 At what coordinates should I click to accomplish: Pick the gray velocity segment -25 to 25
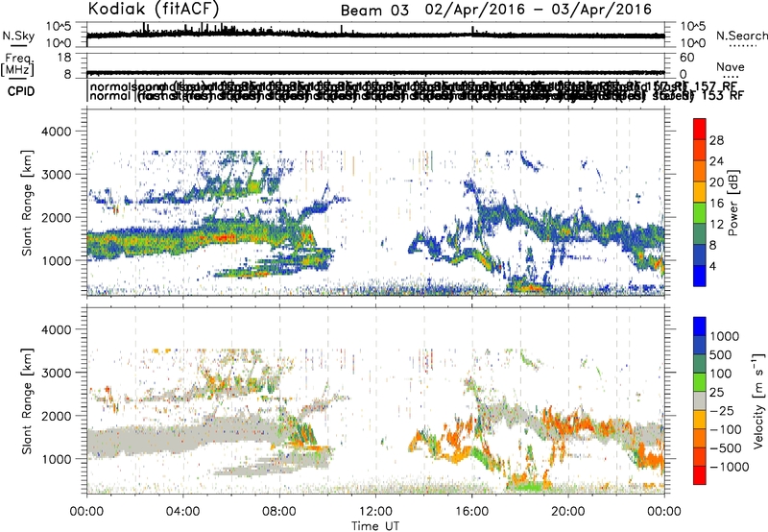pos(700,401)
